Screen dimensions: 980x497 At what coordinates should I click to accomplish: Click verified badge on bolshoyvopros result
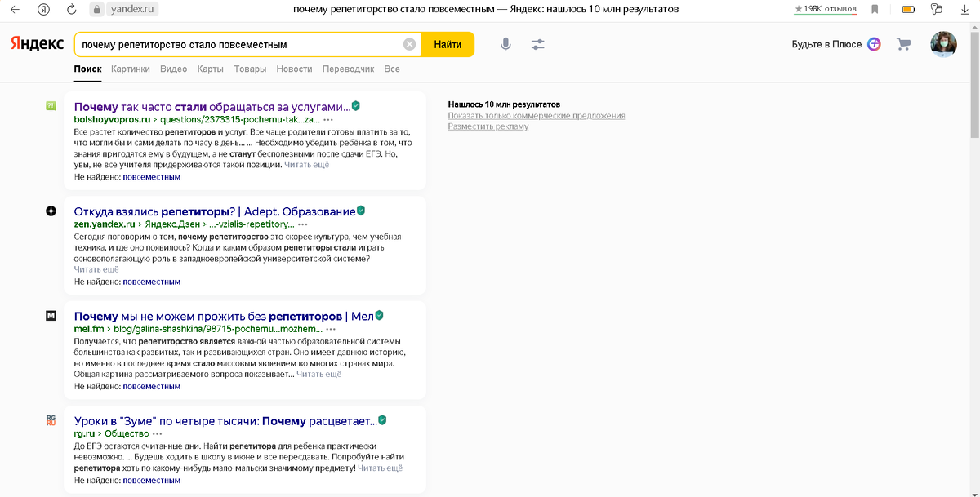click(356, 106)
